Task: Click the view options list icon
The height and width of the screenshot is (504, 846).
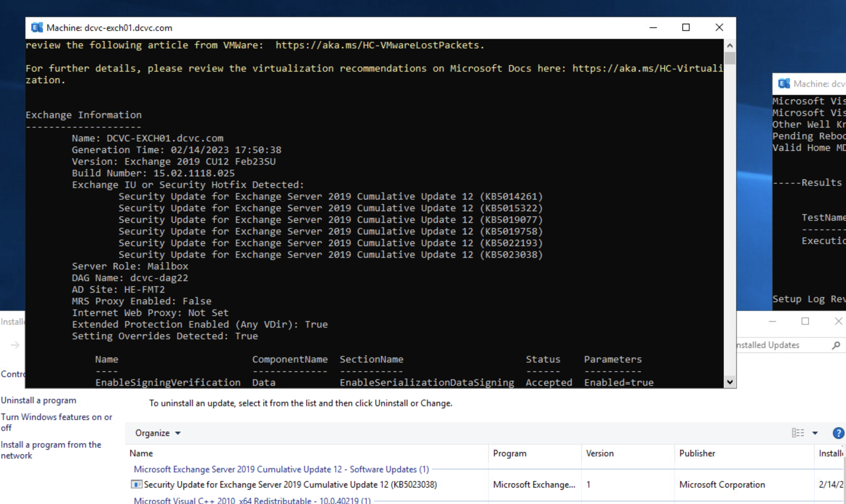Action: pyautogui.click(x=798, y=433)
